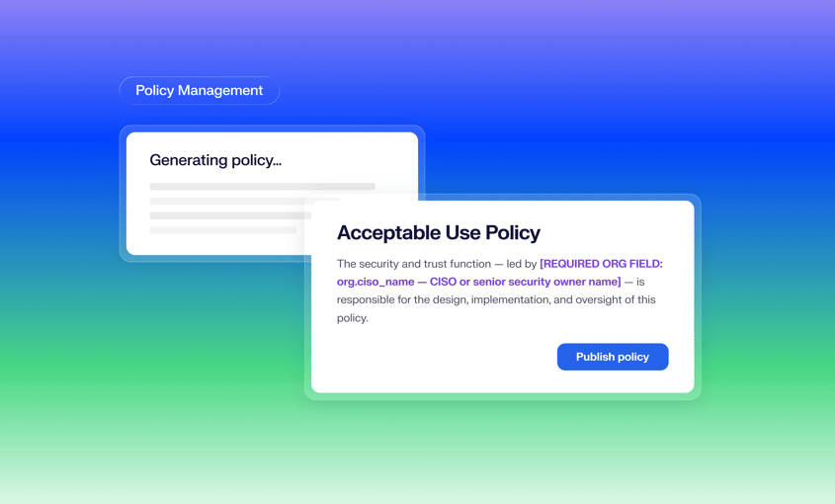This screenshot has height=504, width=835.
Task: Click the Publish policy button
Action: [613, 357]
